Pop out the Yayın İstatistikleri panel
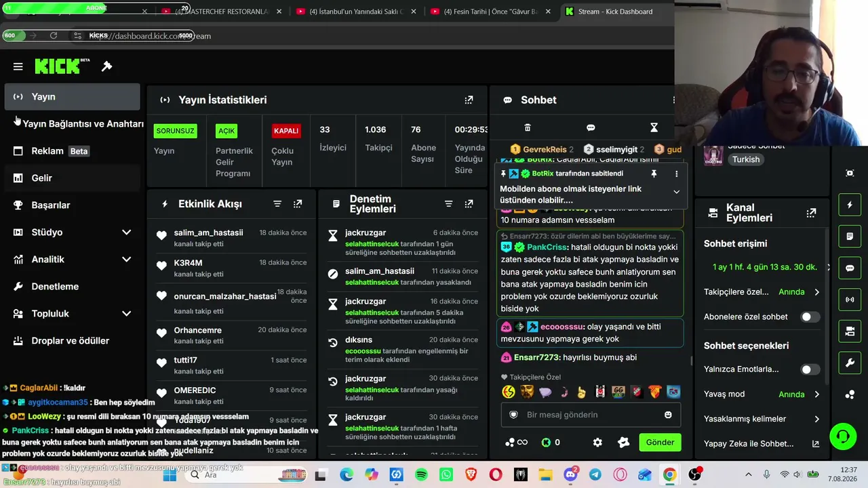The image size is (868, 488). point(469,100)
